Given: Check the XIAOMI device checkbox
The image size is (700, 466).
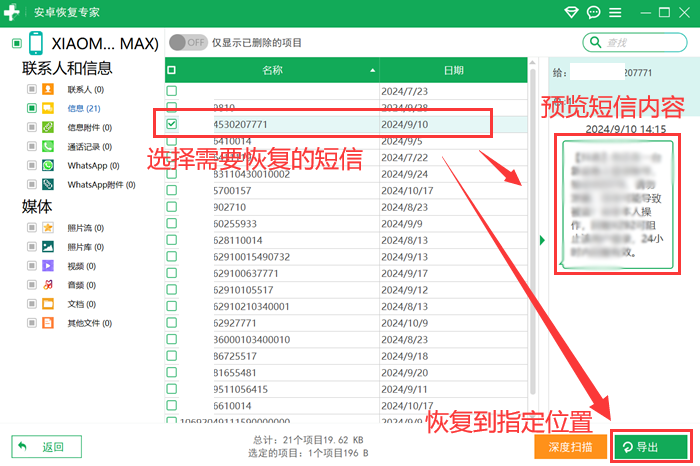Looking at the screenshot, I should 17,43.
